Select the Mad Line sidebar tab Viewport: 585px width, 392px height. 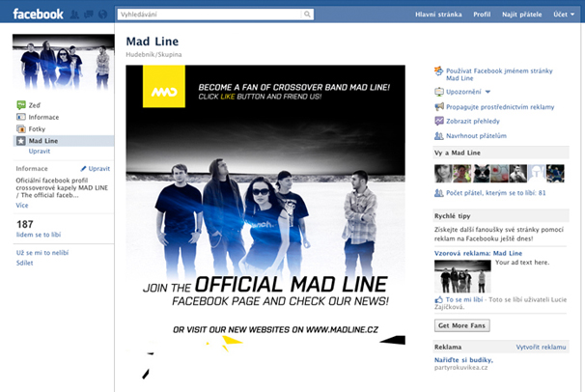tap(64, 141)
